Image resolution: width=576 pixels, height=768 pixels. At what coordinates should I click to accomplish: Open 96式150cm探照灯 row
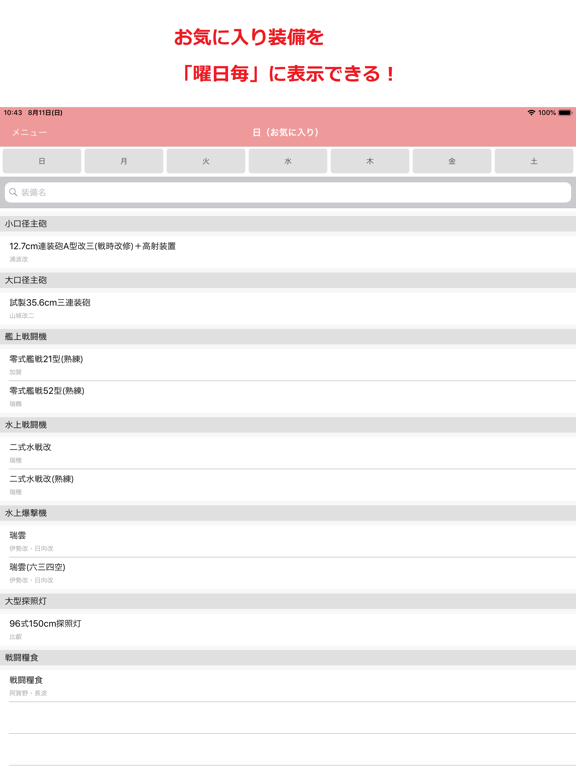288,629
